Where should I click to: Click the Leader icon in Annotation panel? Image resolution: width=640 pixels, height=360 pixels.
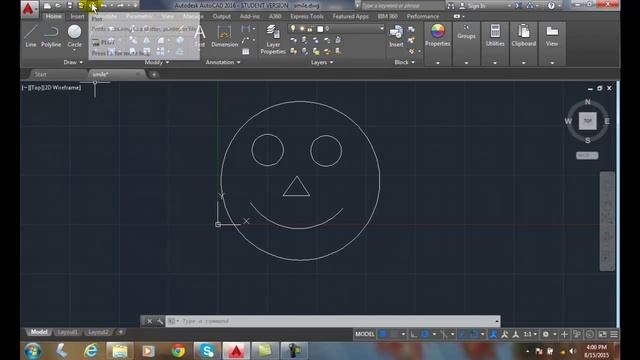click(245, 40)
